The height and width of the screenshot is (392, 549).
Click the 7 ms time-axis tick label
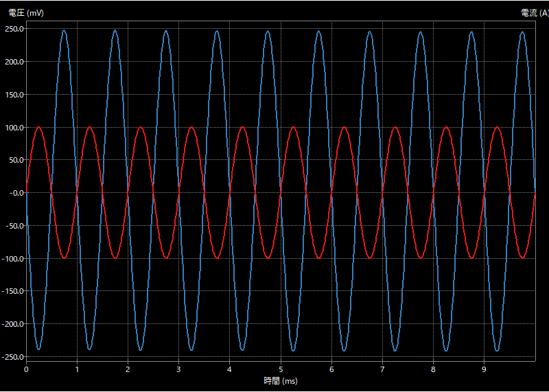click(382, 369)
